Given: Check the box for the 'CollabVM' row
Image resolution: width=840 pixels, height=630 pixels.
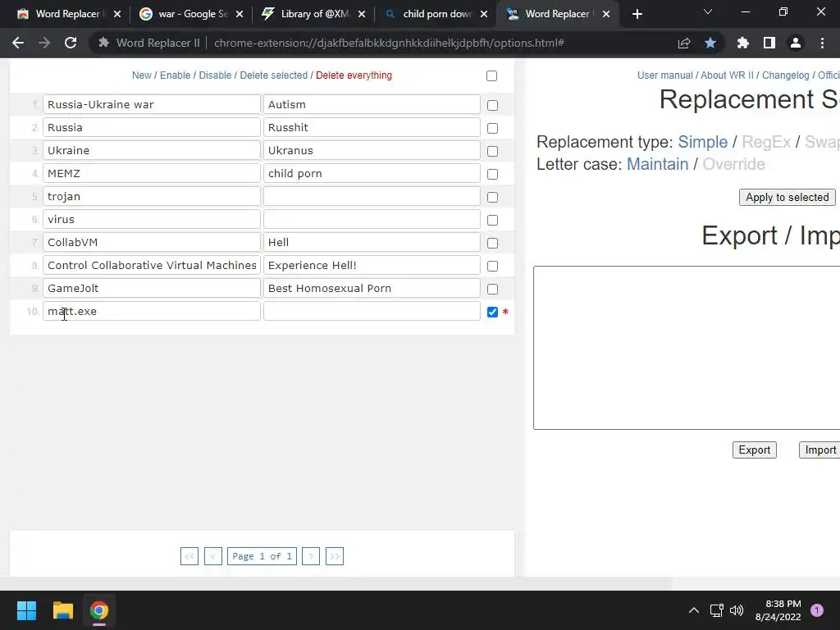Looking at the screenshot, I should (492, 243).
